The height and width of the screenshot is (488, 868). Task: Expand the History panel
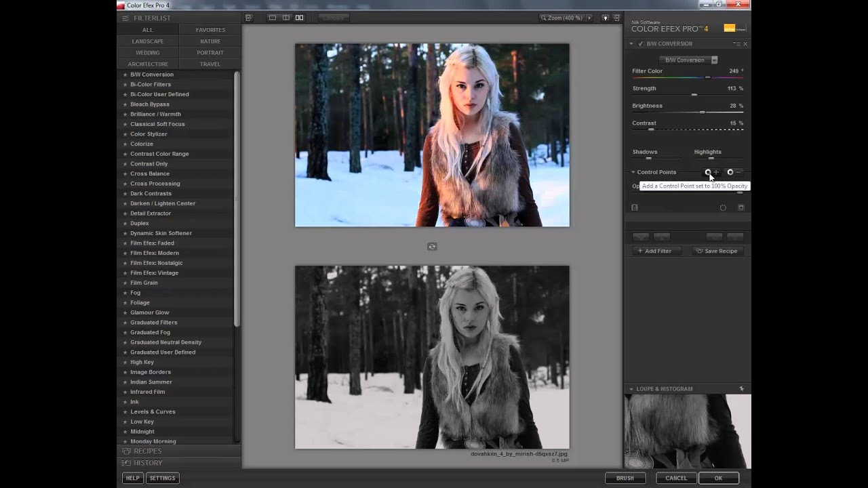tap(179, 463)
